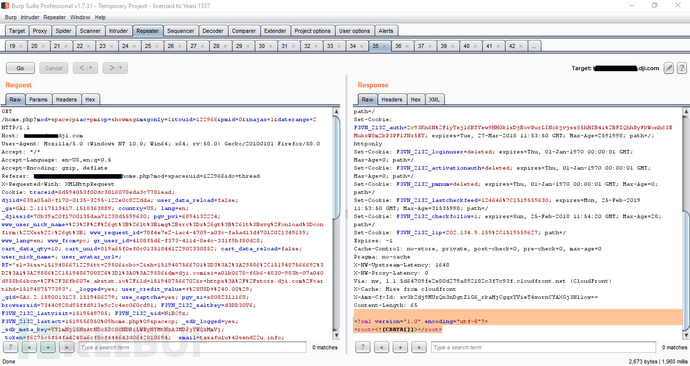The width and height of the screenshot is (690, 366).
Task: Open the User options tab
Action: point(354,31)
